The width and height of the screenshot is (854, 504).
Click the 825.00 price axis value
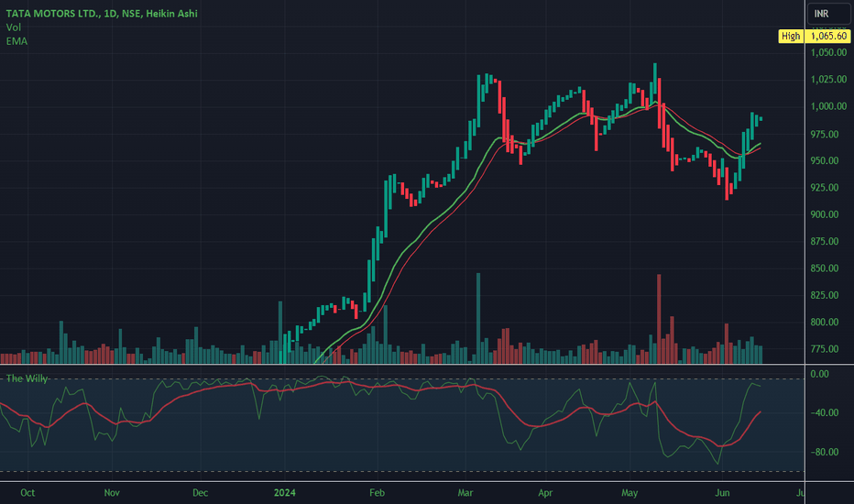coord(825,295)
